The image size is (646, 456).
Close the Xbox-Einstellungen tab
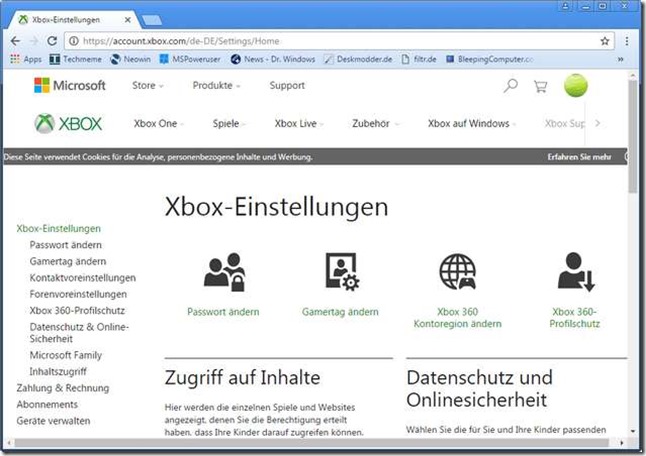pyautogui.click(x=128, y=20)
